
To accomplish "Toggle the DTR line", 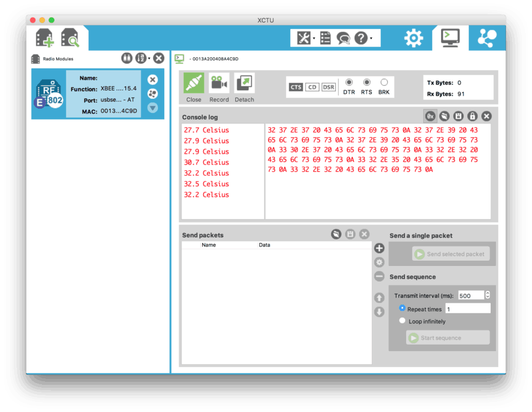I will click(x=349, y=82).
